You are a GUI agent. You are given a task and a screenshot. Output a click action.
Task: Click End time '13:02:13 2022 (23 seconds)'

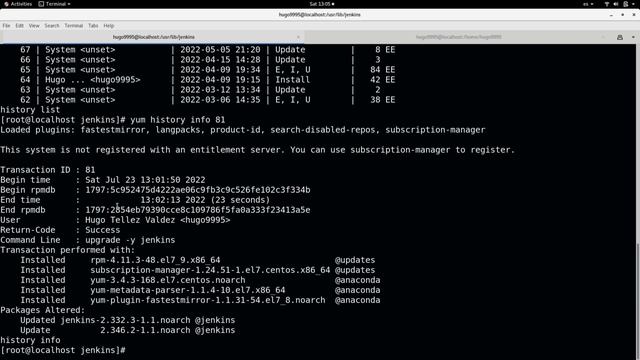point(205,200)
